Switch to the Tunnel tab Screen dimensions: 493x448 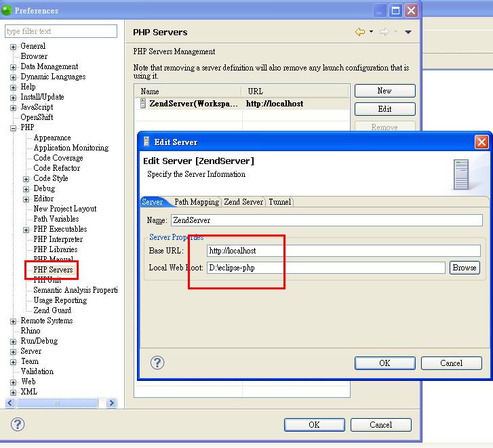click(279, 202)
